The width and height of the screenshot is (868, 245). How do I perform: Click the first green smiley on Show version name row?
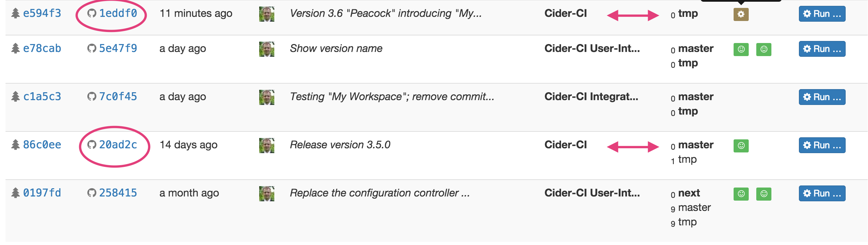[741, 49]
